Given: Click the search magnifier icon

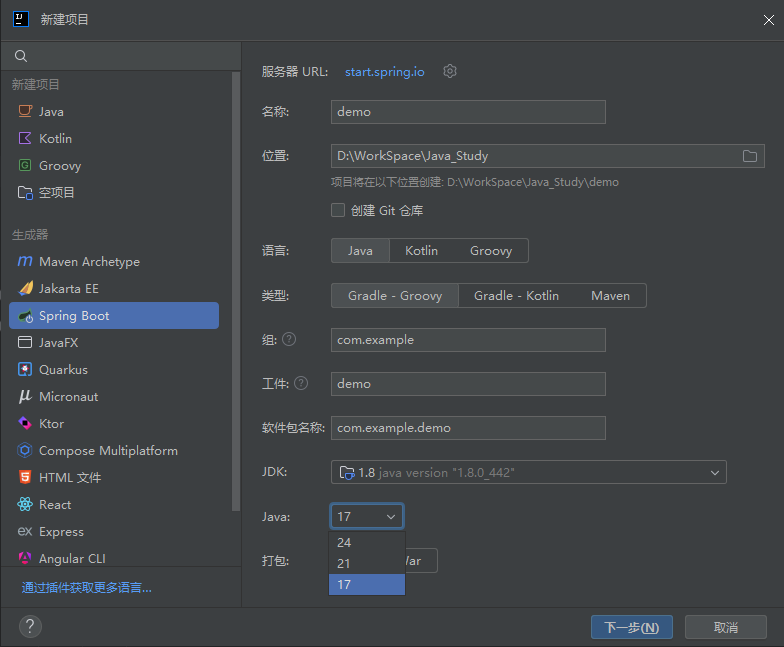Looking at the screenshot, I should (x=20, y=56).
